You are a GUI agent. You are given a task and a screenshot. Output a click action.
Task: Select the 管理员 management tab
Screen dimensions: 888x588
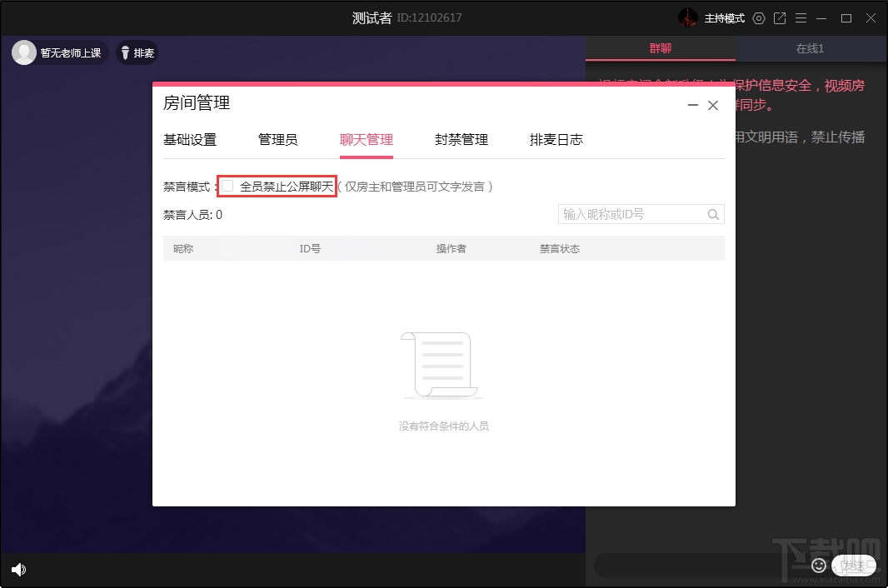pos(279,140)
